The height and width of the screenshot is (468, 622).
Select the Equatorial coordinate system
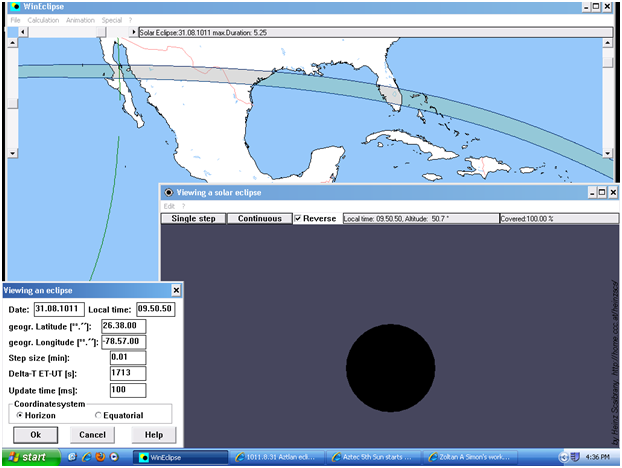point(98,415)
